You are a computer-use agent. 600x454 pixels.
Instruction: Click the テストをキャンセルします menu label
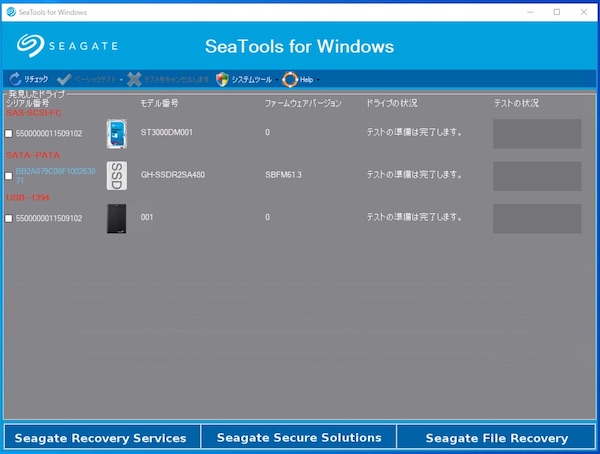coord(176,79)
